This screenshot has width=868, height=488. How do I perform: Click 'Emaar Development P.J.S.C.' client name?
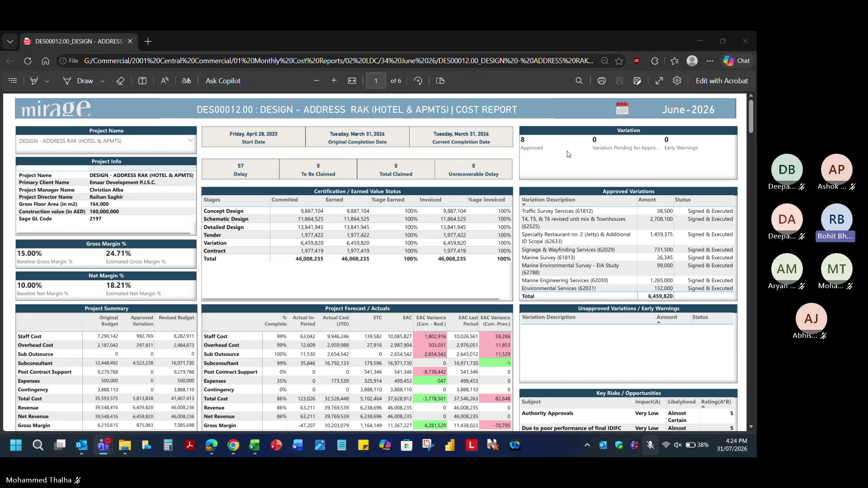click(x=123, y=183)
